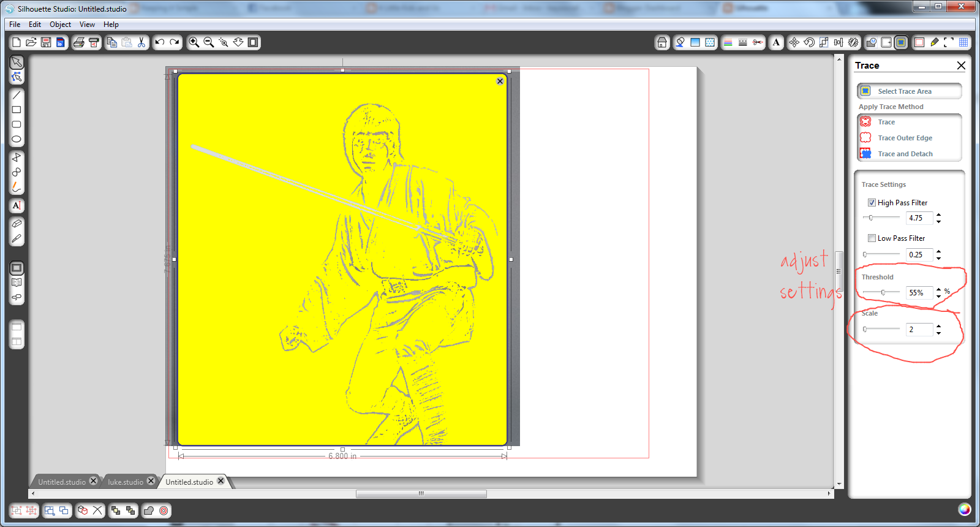Switch to the luke.studio tab

click(x=126, y=482)
